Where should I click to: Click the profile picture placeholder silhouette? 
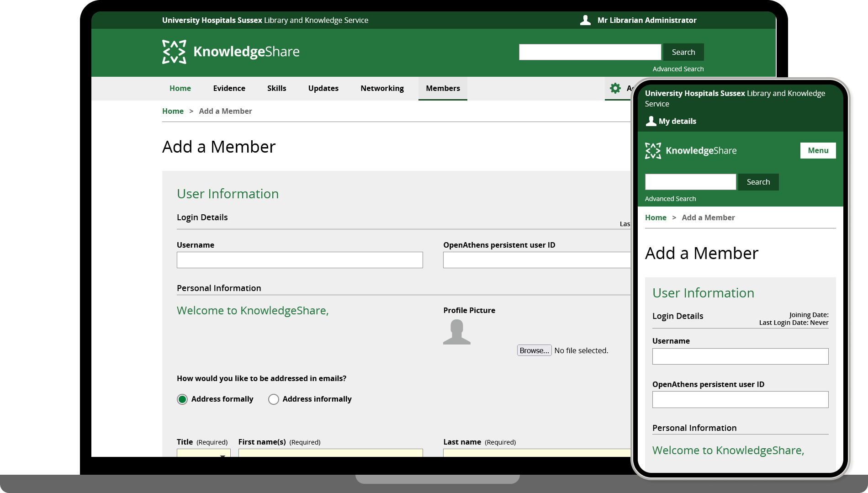(456, 332)
